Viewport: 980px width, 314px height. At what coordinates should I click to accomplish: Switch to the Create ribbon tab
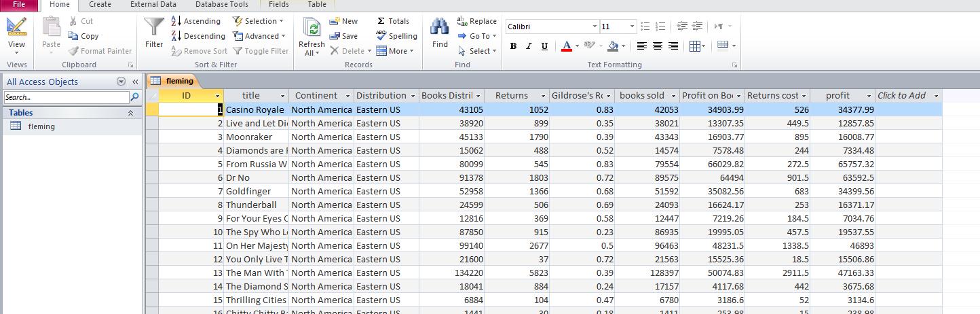click(100, 5)
